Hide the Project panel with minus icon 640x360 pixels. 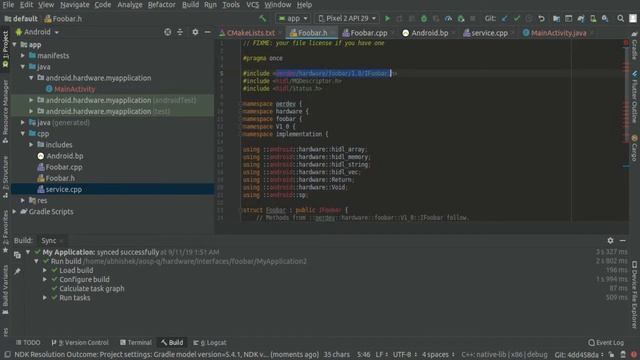point(207,32)
